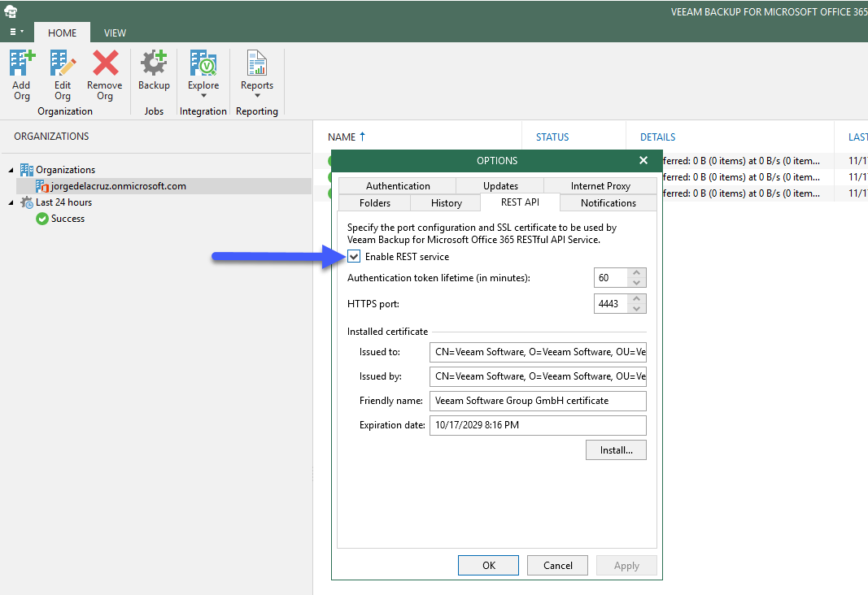Open the Reports icon in ribbon
The width and height of the screenshot is (868, 595).
(257, 63)
